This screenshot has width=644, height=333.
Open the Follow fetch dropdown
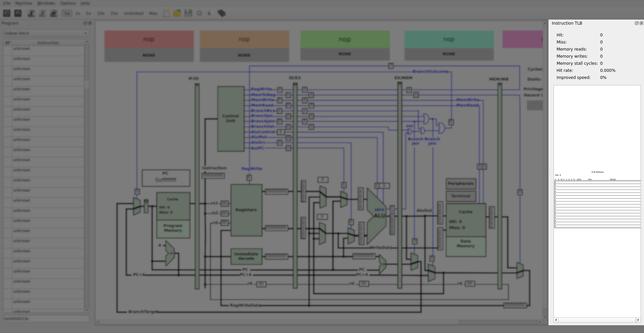tap(46, 33)
